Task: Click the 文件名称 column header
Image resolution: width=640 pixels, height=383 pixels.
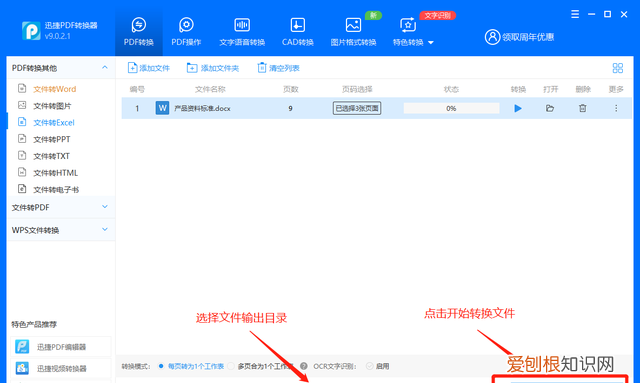Action: click(x=210, y=89)
